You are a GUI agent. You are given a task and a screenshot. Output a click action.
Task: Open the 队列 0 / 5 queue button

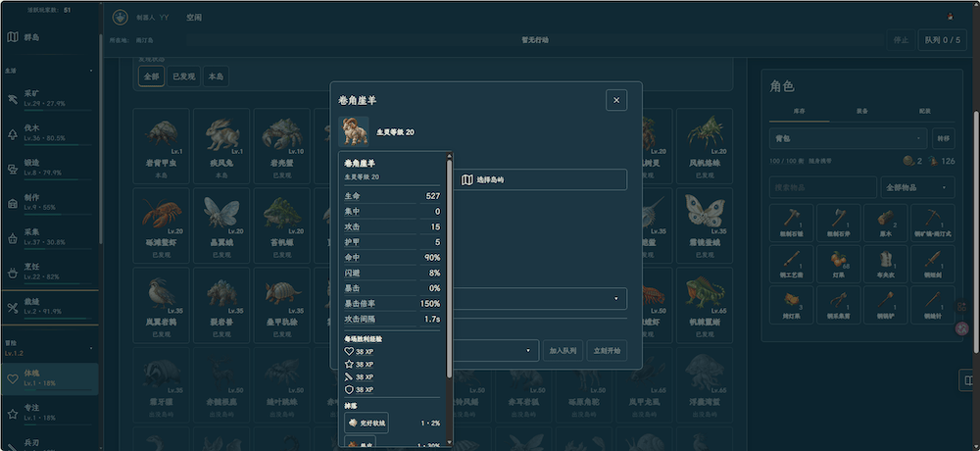click(x=943, y=40)
